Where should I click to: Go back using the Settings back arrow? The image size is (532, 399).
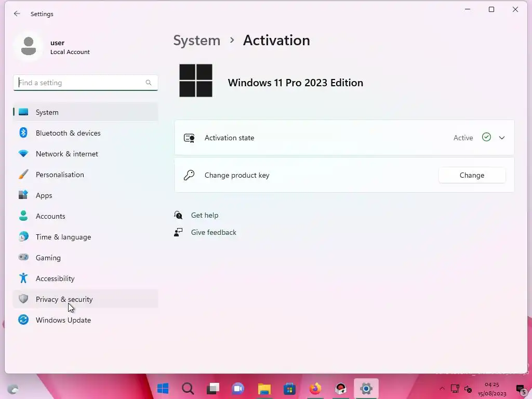(17, 14)
